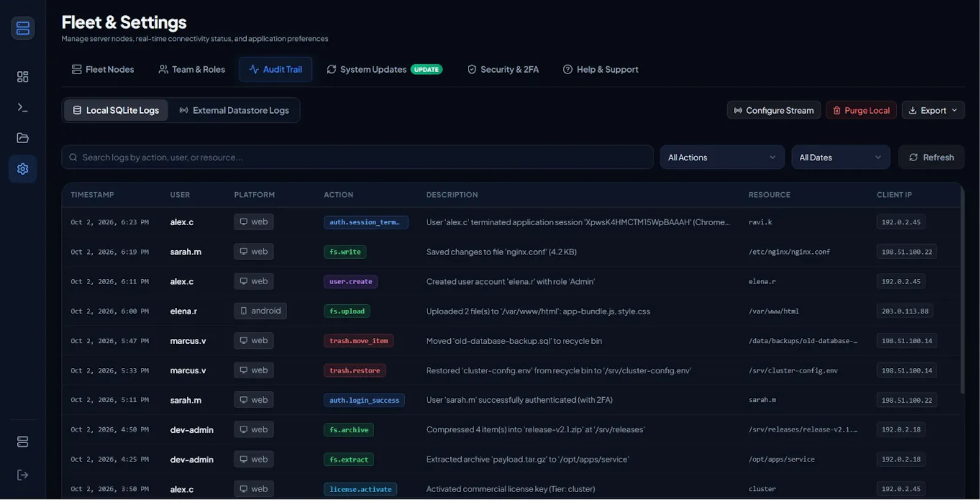Image resolution: width=980 pixels, height=500 pixels.
Task: Click client IP 203.0.113.88
Action: pos(905,311)
